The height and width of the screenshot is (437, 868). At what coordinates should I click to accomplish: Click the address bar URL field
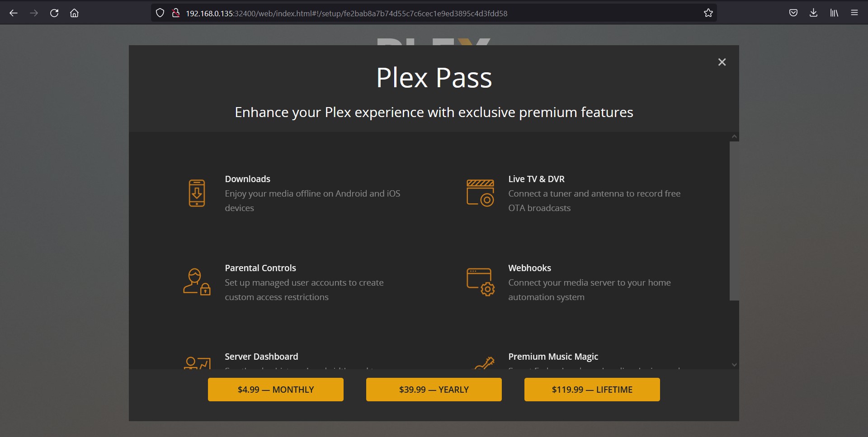coord(407,14)
